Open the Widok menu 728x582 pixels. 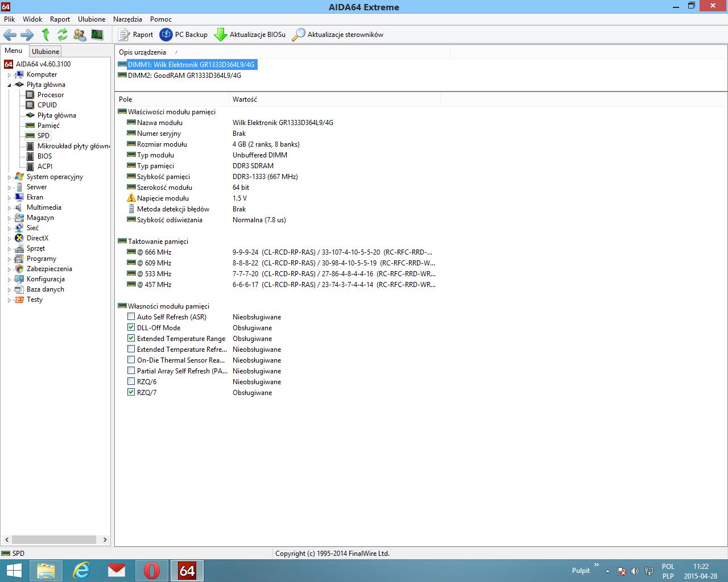[32, 19]
